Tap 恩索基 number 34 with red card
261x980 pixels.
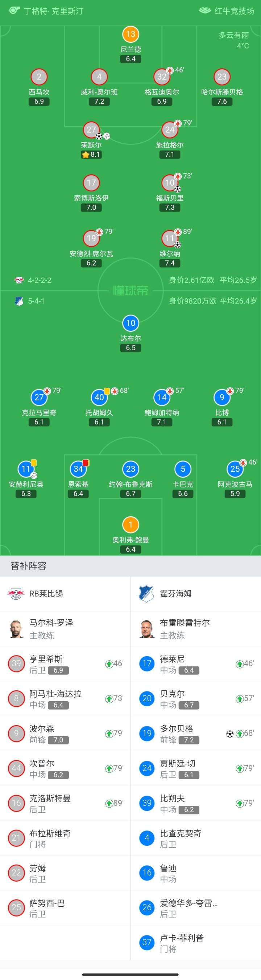(x=78, y=469)
